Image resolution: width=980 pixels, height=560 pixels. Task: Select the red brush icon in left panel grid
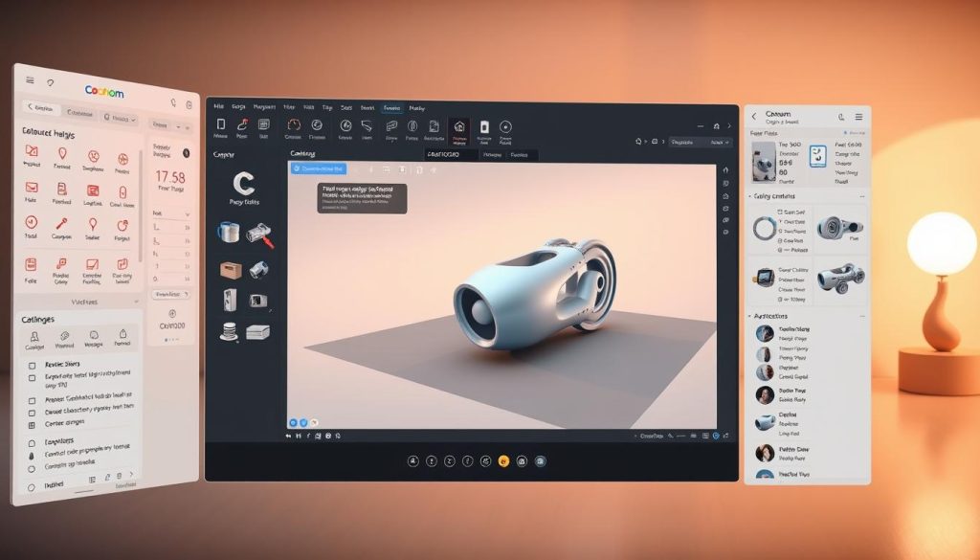(61, 224)
